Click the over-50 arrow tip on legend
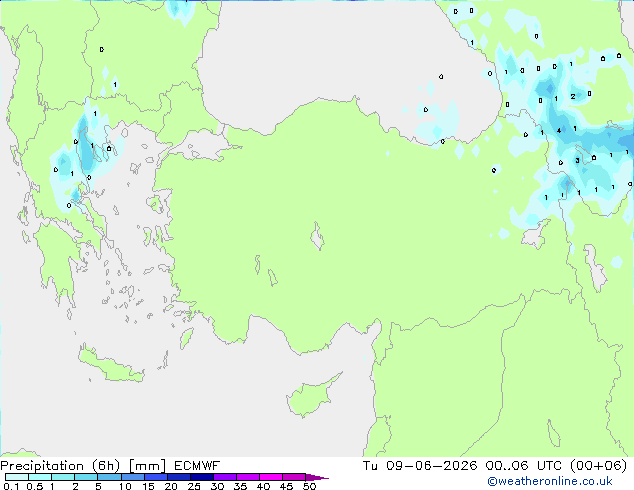Image resolution: width=634 pixels, height=490 pixels. [317, 477]
